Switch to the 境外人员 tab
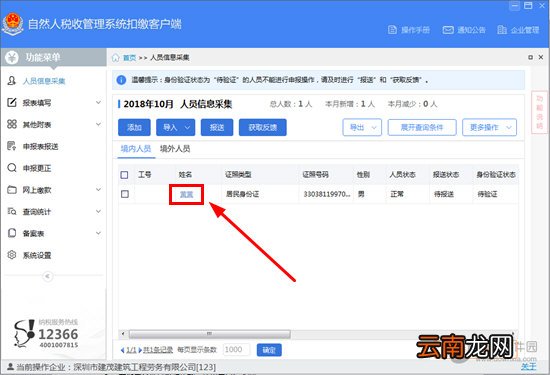The image size is (550, 375). click(x=175, y=149)
